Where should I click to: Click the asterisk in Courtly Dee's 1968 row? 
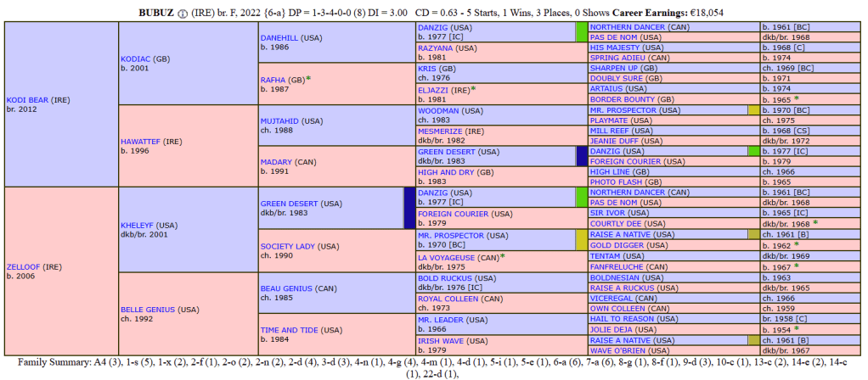point(815,223)
